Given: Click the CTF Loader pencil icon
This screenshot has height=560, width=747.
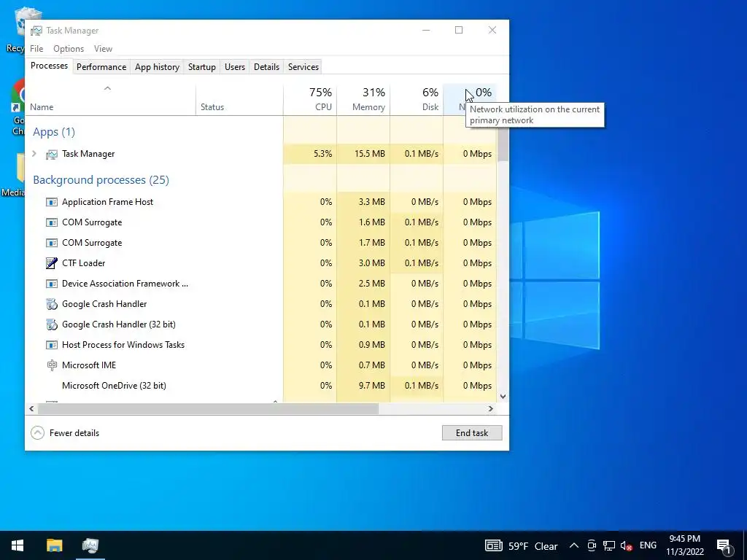Looking at the screenshot, I should click(x=52, y=262).
